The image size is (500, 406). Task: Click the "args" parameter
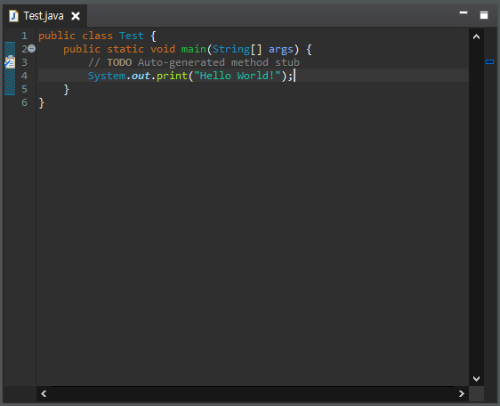(x=281, y=50)
